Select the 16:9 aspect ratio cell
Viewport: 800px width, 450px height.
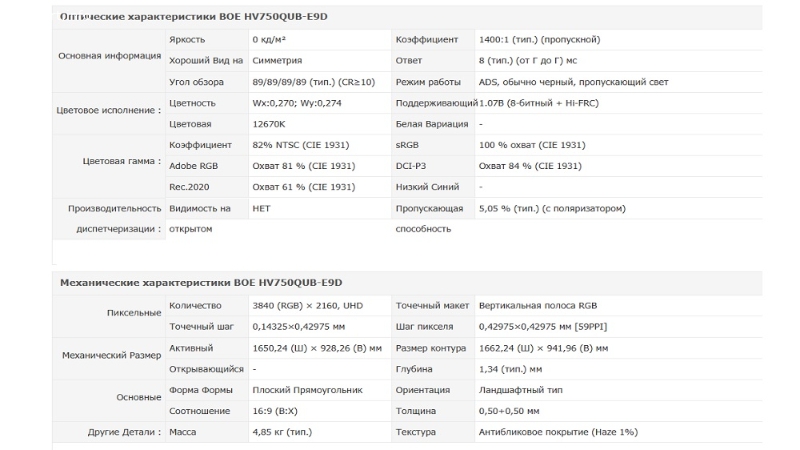point(275,411)
